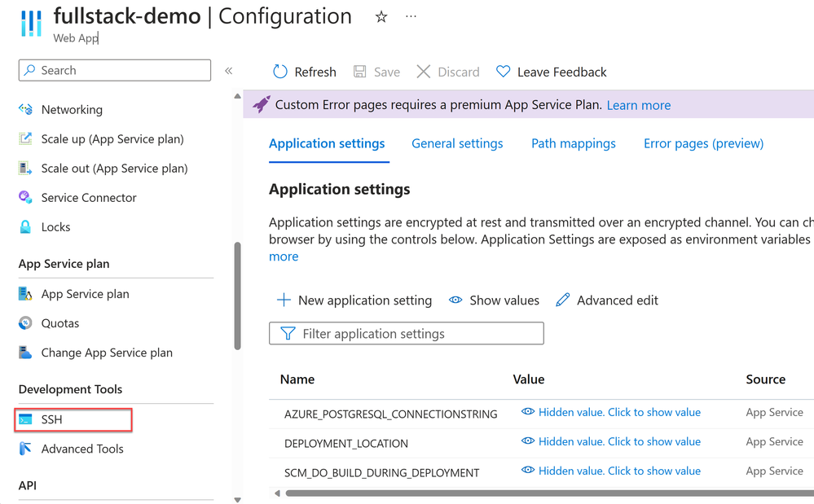Open the more options ellipsis in header
The width and height of the screenshot is (814, 504).
(x=411, y=16)
